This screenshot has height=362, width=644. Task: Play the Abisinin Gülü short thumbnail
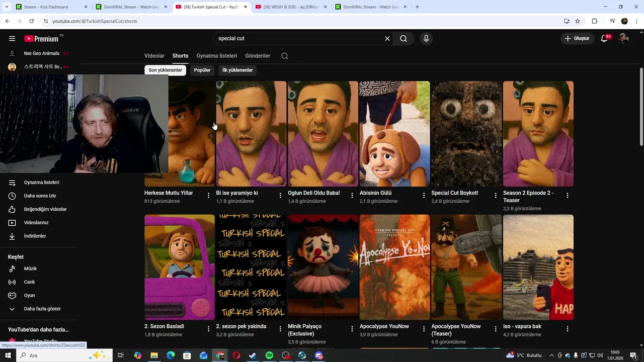click(x=394, y=134)
